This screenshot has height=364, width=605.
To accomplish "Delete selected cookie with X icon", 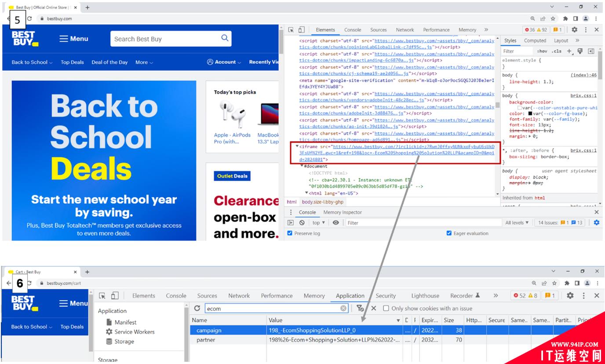I will 374,309.
